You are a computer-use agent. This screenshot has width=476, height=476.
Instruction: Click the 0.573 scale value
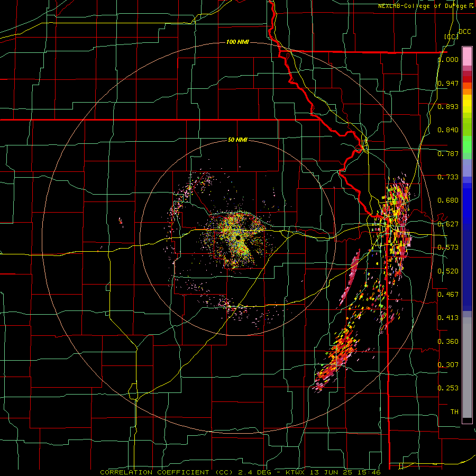pos(448,248)
